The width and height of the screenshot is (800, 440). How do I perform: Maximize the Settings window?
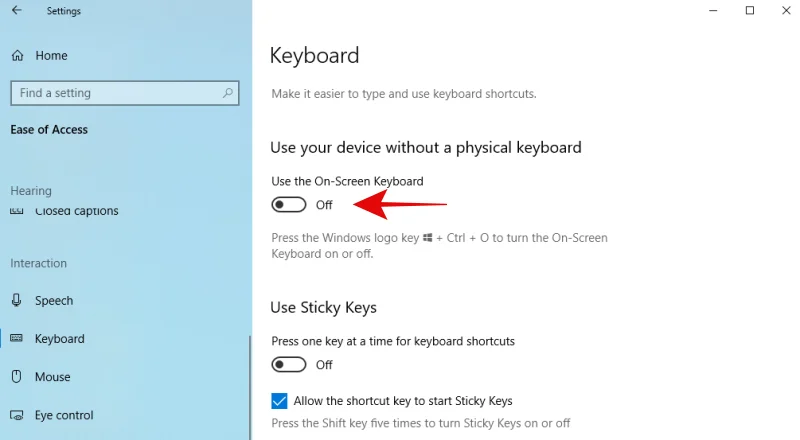pyautogui.click(x=750, y=11)
